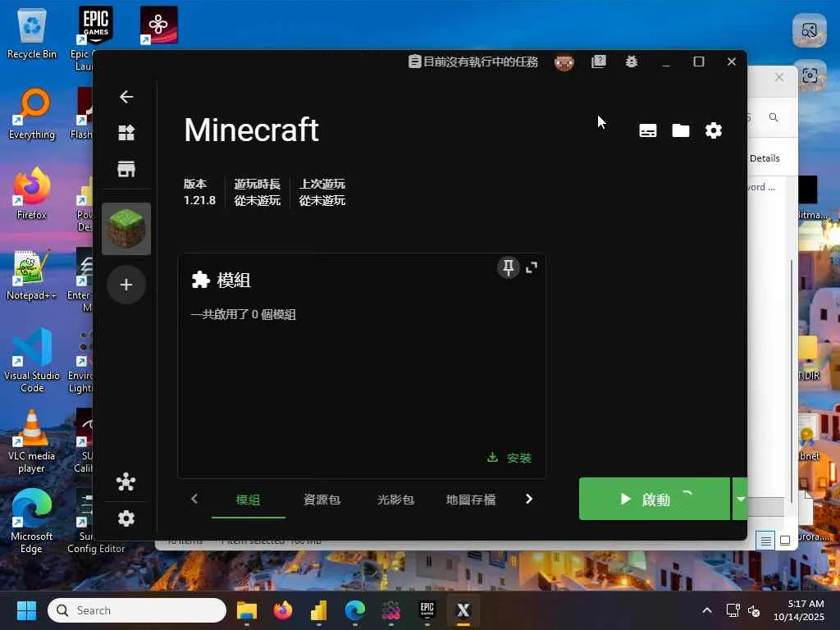Show hidden system tray icons
Screen dimensions: 840x630
coord(707,610)
